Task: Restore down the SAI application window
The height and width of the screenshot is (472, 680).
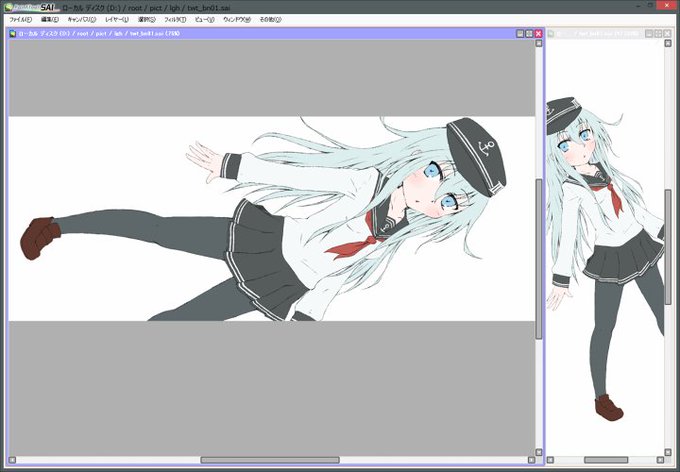Action: coord(650,6)
